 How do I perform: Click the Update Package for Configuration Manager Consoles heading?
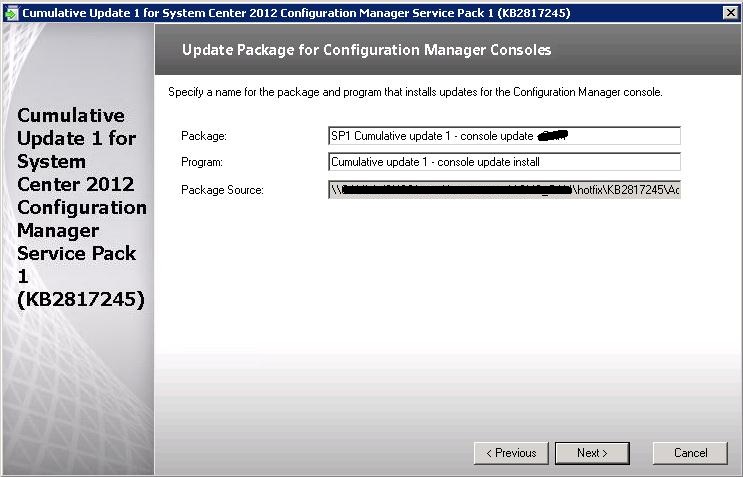[x=366, y=49]
